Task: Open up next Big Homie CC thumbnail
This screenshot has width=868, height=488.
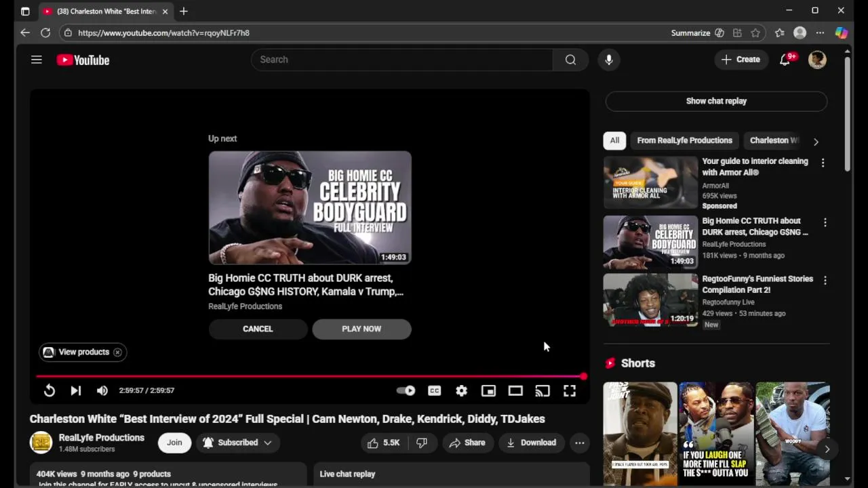Action: pyautogui.click(x=310, y=207)
